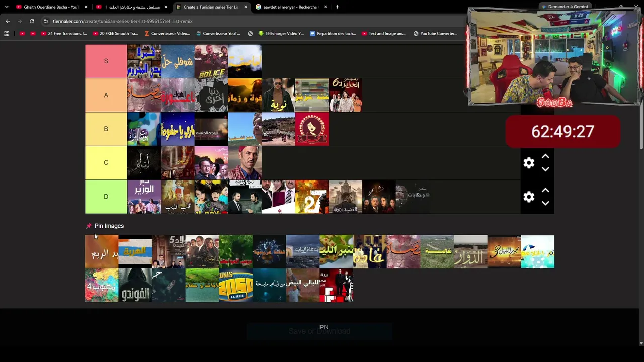The image size is (644, 362).
Task: Open Text and Image ani... bookmark
Action: (x=383, y=34)
